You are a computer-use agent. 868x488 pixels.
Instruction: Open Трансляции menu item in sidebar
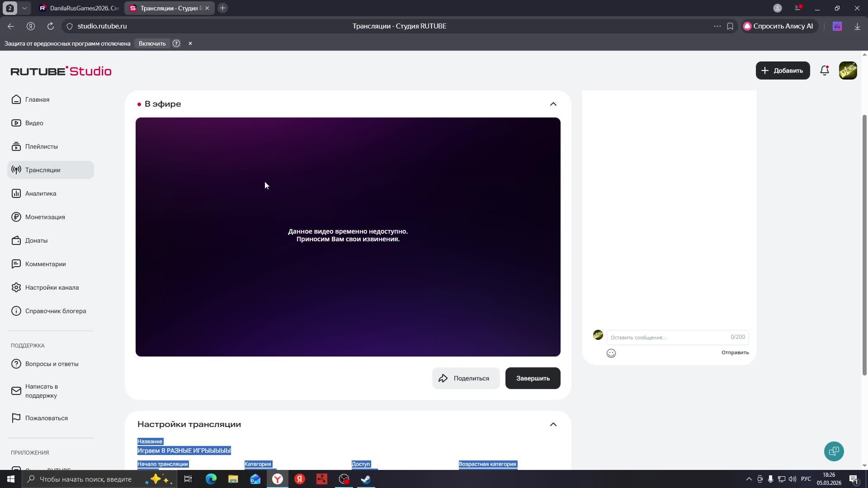pyautogui.click(x=42, y=170)
